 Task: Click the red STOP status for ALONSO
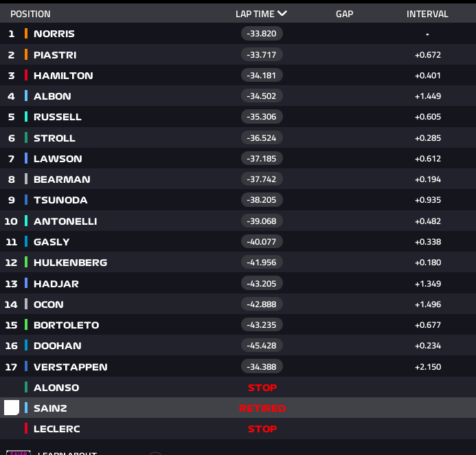coord(262,388)
